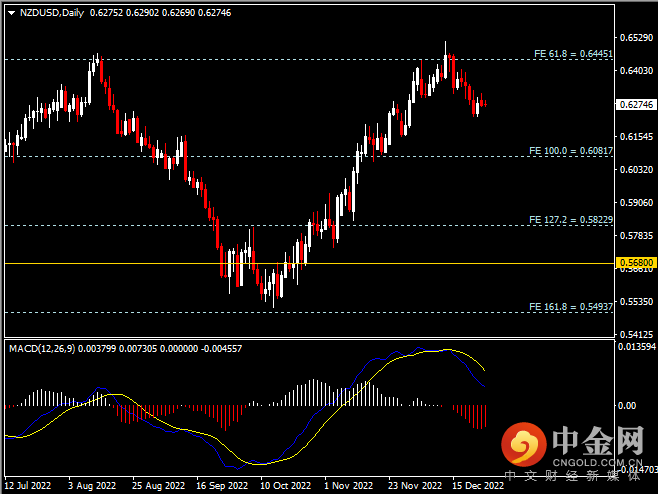Click the MACD(12,26,9) indicator label
The image size is (658, 494).
(40, 348)
